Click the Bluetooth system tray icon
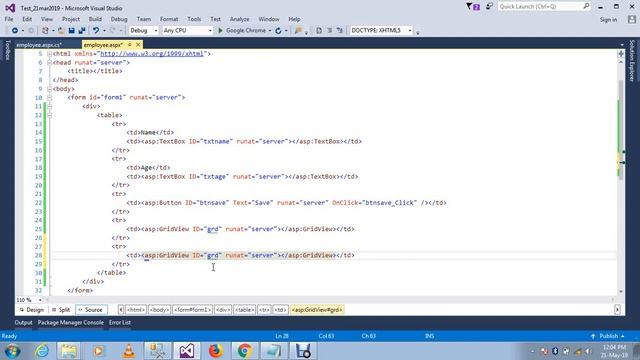Viewport: 640px width, 360px height. [555, 351]
